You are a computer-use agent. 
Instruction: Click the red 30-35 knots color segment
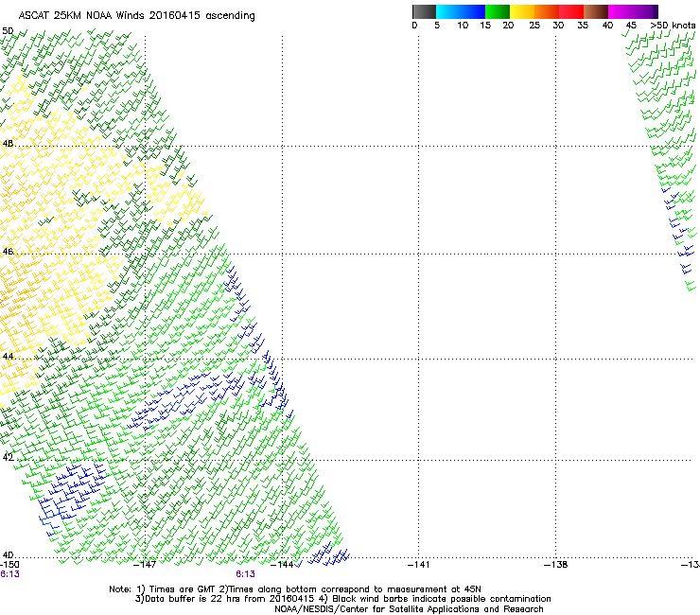pos(571,11)
